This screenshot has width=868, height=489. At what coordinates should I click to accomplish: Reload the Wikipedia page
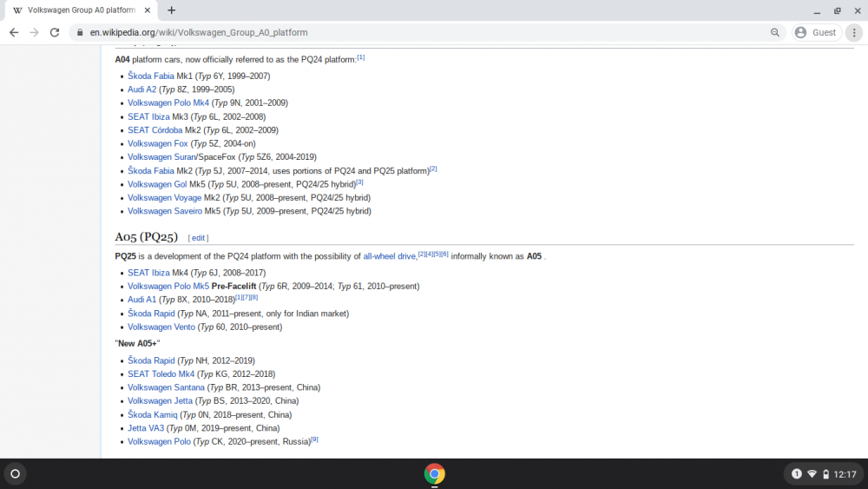(54, 33)
